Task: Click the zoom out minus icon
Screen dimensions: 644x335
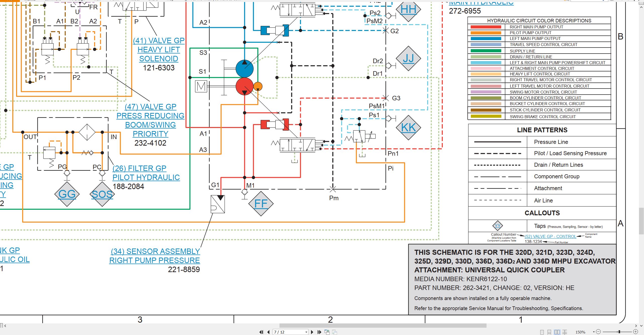Action: pyautogui.click(x=598, y=332)
